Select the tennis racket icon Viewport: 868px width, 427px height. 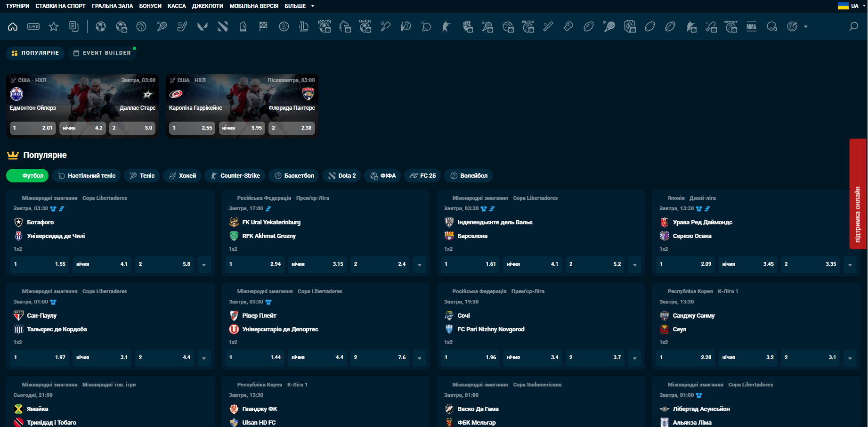point(162,26)
